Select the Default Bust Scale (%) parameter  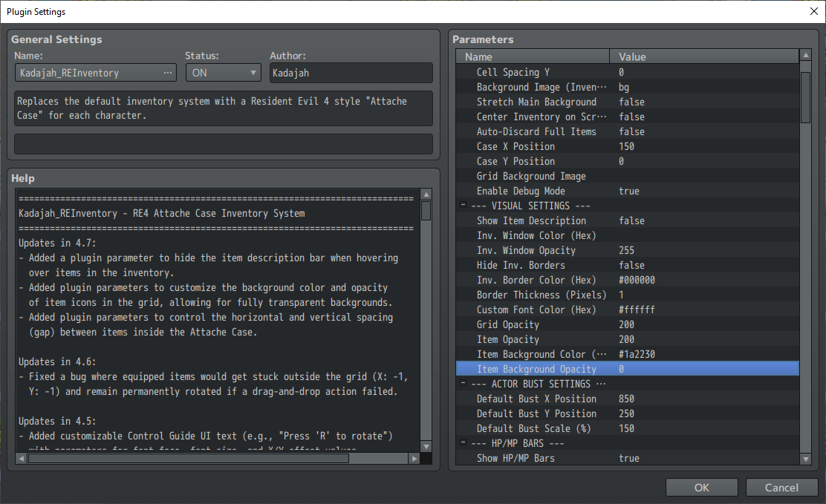[x=628, y=428]
